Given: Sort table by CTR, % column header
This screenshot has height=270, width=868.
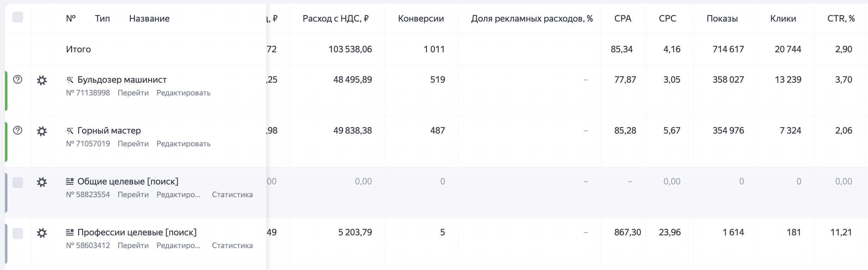Looking at the screenshot, I should (x=841, y=19).
